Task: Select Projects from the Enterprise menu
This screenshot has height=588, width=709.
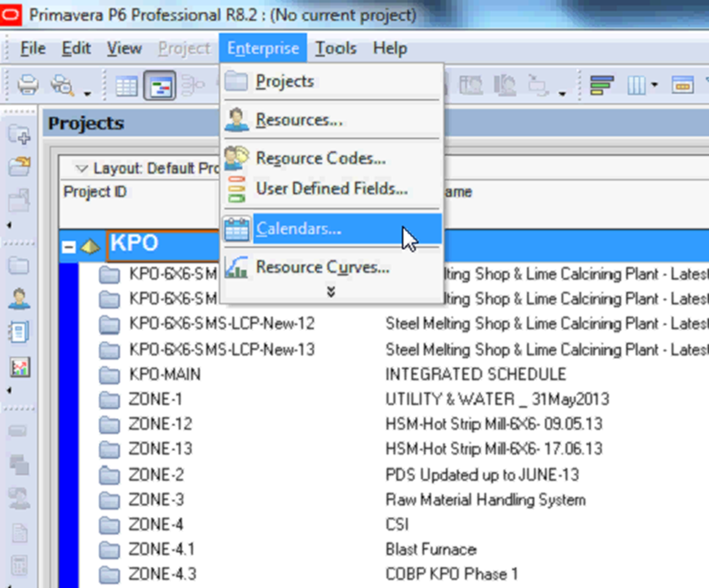Action: 331,82
